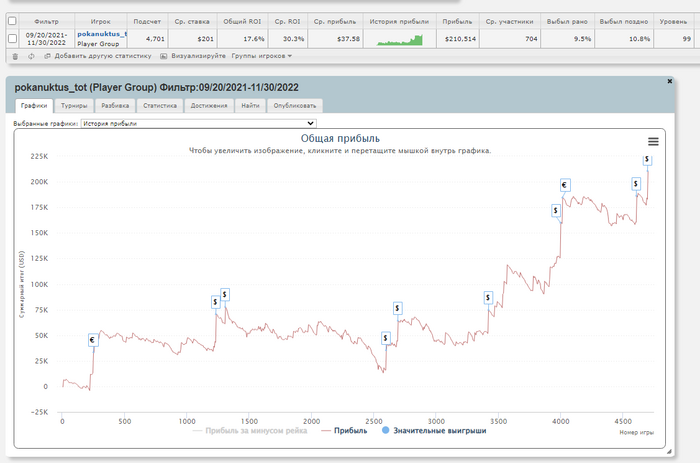Click the Ср. прибыль column header
Screen dimensions: 700x463
(x=335, y=21)
